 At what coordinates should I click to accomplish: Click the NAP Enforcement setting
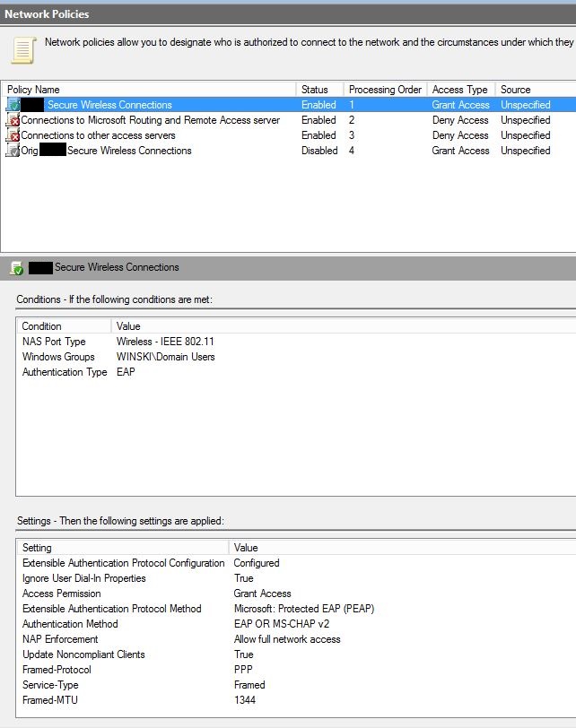pyautogui.click(x=60, y=640)
